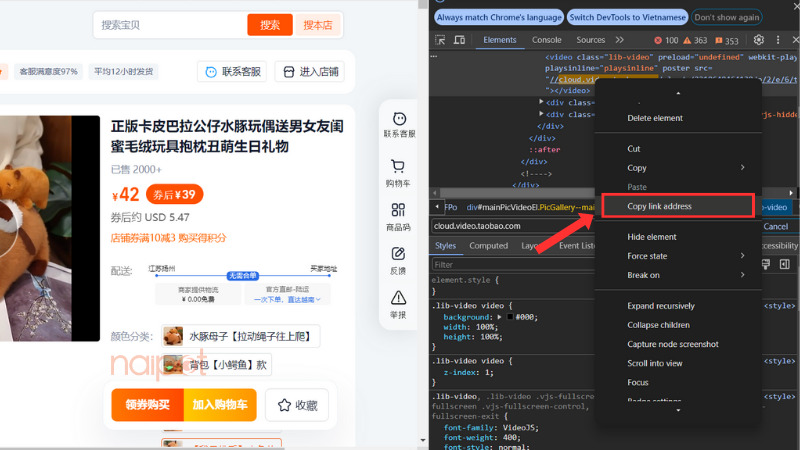Click 收藏 to favorite the item

click(x=298, y=405)
